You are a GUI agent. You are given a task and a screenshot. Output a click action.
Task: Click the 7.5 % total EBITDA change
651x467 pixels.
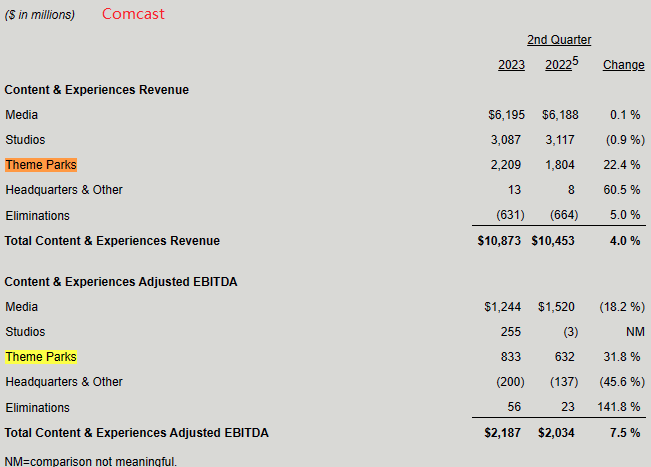coord(625,433)
